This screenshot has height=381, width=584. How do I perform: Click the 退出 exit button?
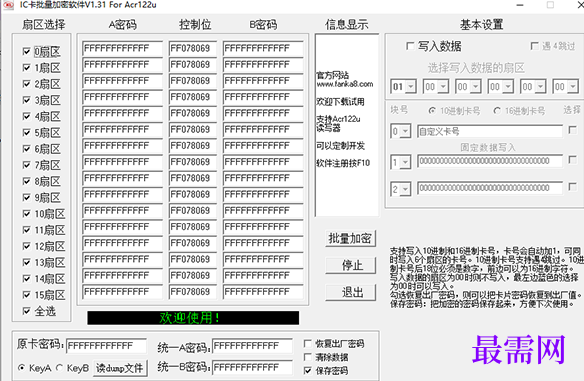point(350,292)
